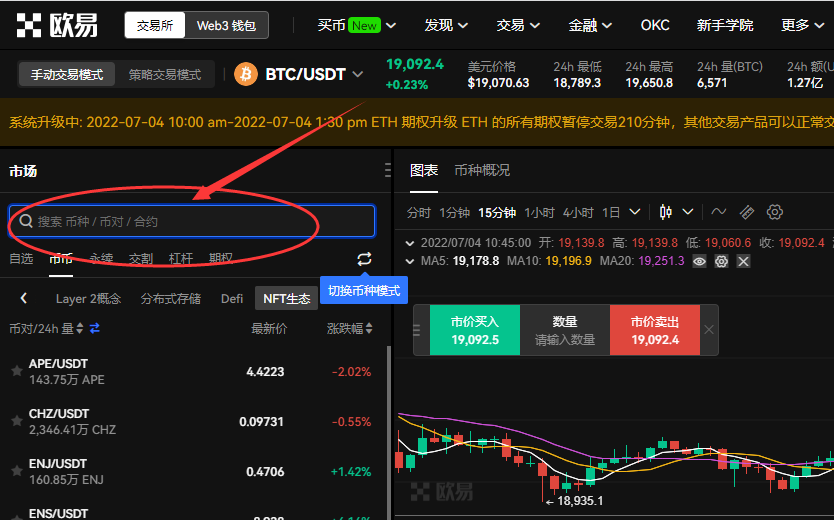The width and height of the screenshot is (834, 520).
Task: Open the candlestick chart type icon
Action: pyautogui.click(x=665, y=212)
